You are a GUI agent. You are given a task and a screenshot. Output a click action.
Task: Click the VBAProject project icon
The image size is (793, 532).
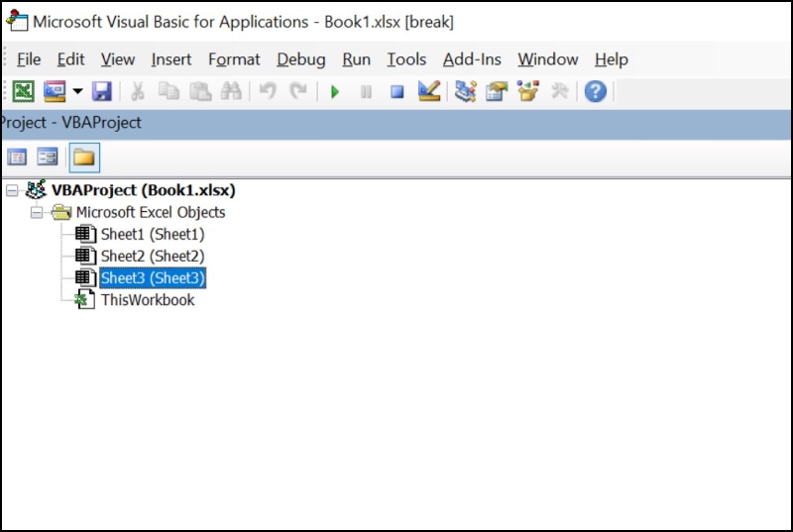[36, 190]
